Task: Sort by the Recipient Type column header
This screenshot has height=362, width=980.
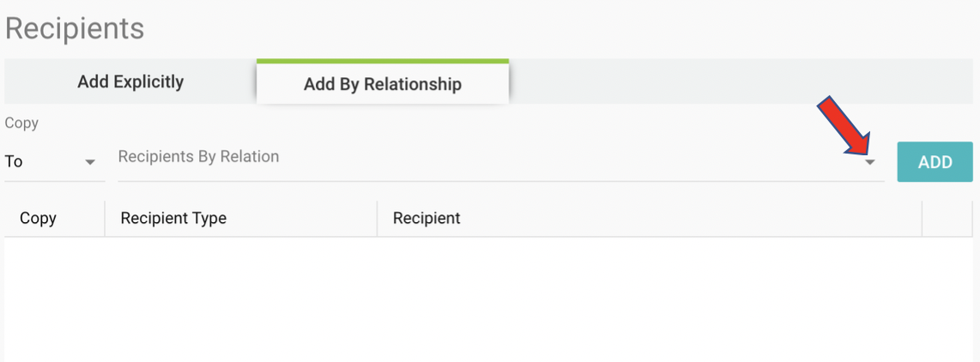Action: (x=173, y=218)
